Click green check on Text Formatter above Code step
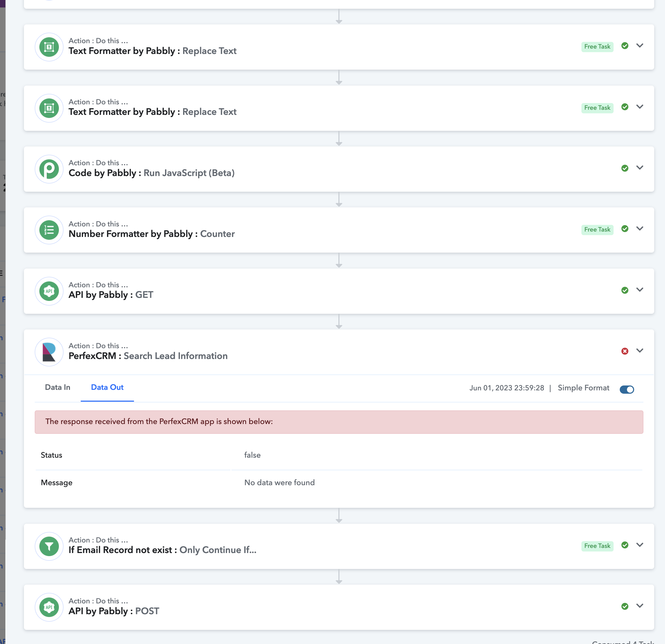This screenshot has width=665, height=644. [625, 107]
